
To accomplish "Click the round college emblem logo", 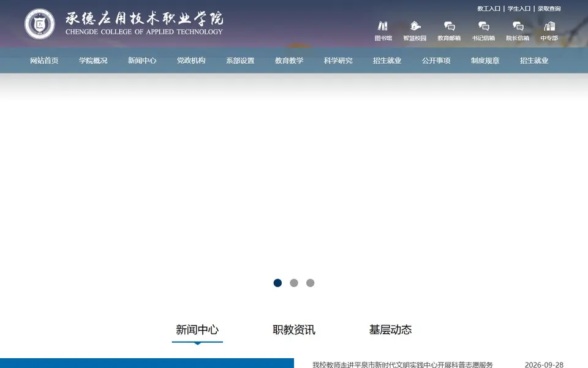I will click(40, 24).
